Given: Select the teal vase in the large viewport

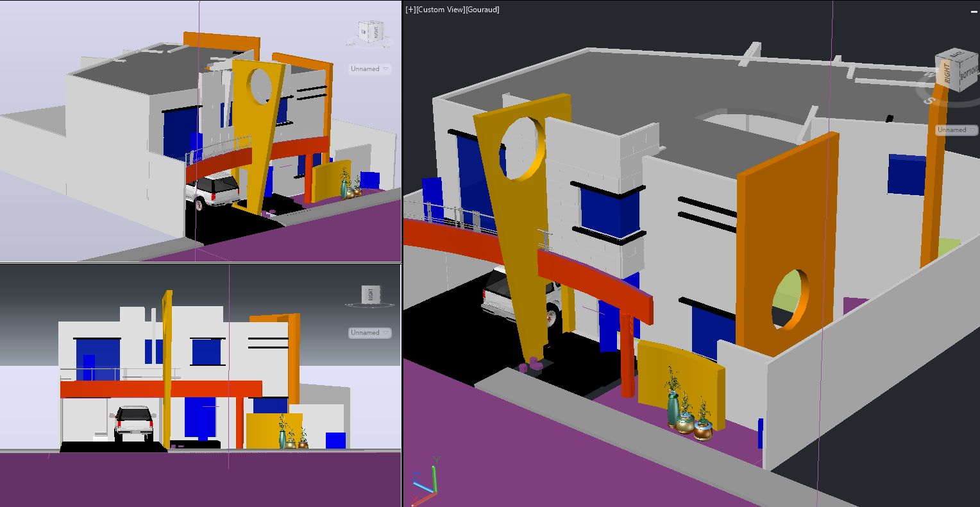Looking at the screenshot, I should [x=673, y=409].
